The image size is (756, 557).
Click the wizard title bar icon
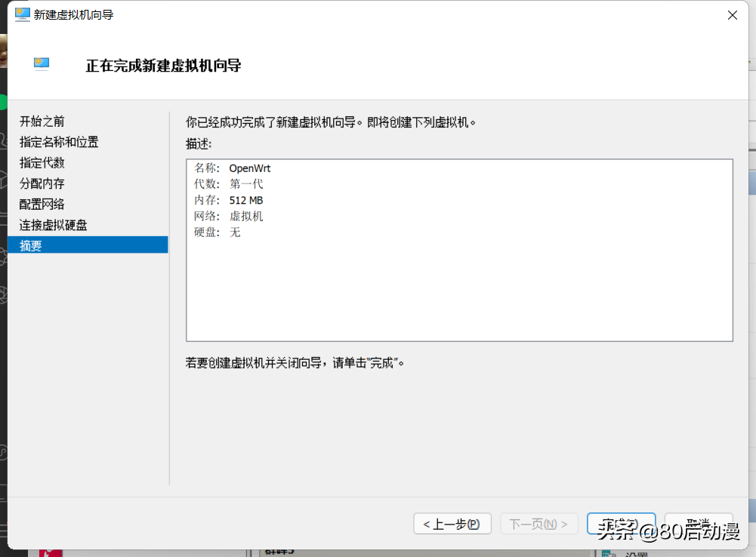click(22, 15)
